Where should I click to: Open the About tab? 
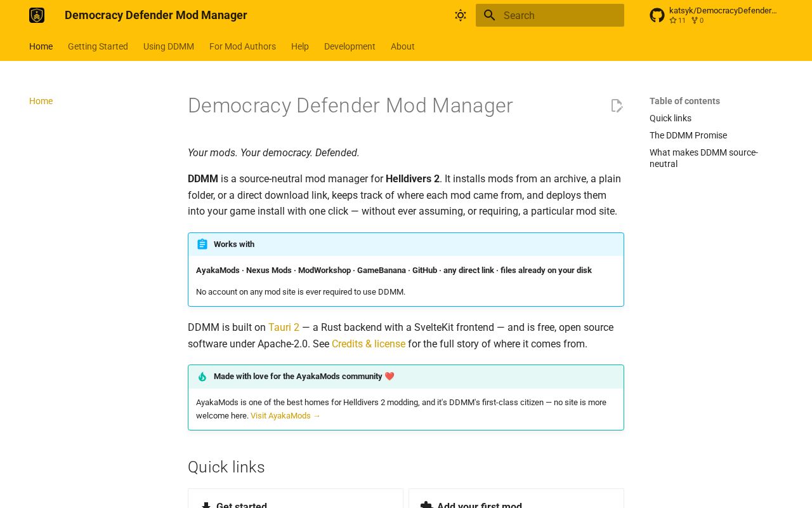(x=403, y=46)
